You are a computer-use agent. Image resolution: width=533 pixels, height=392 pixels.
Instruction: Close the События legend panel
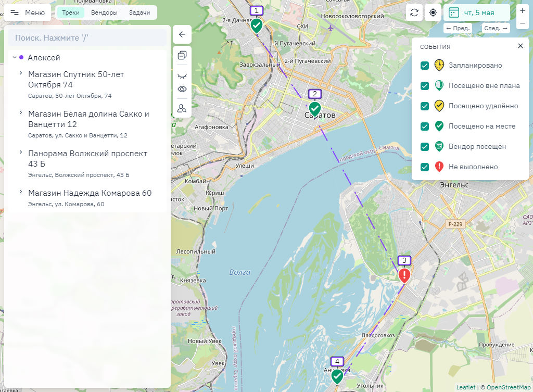coord(521,46)
